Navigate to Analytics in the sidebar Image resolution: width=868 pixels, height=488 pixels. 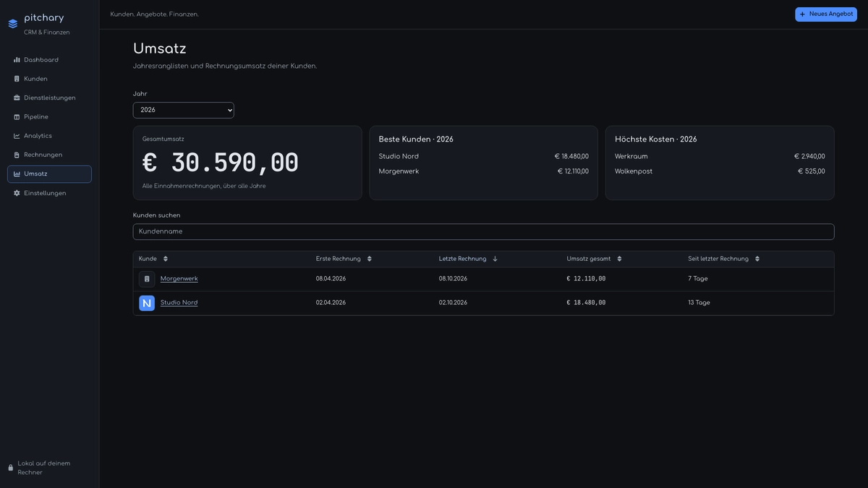pos(49,136)
